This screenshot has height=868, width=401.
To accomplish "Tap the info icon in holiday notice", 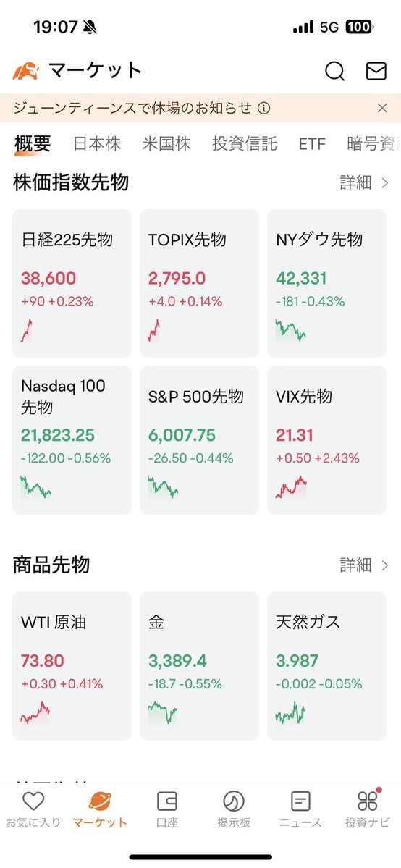I will (264, 108).
